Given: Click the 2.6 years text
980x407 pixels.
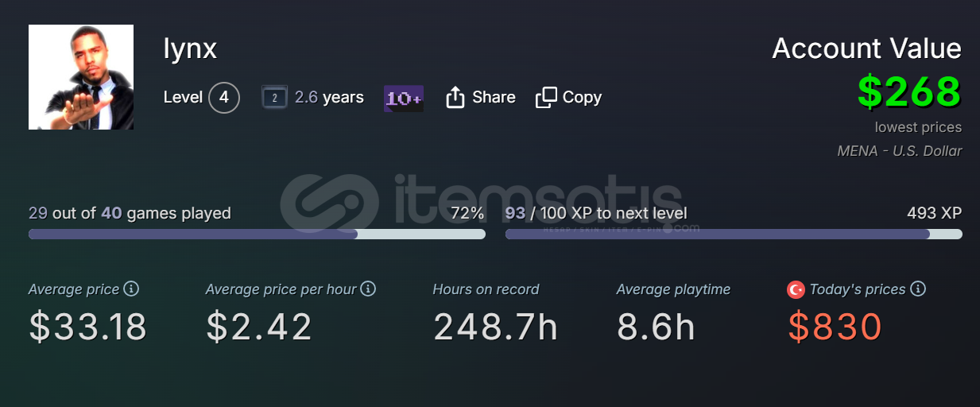Looking at the screenshot, I should 329,98.
